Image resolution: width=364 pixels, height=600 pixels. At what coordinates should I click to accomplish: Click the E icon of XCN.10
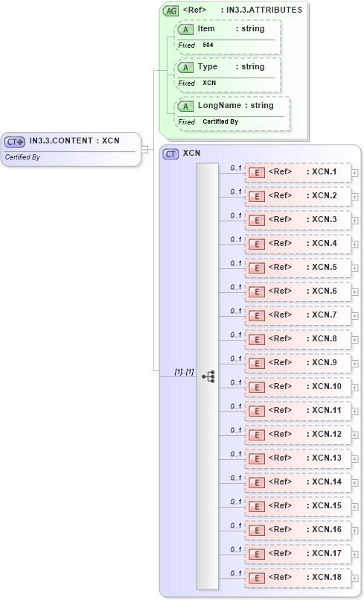pyautogui.click(x=257, y=388)
